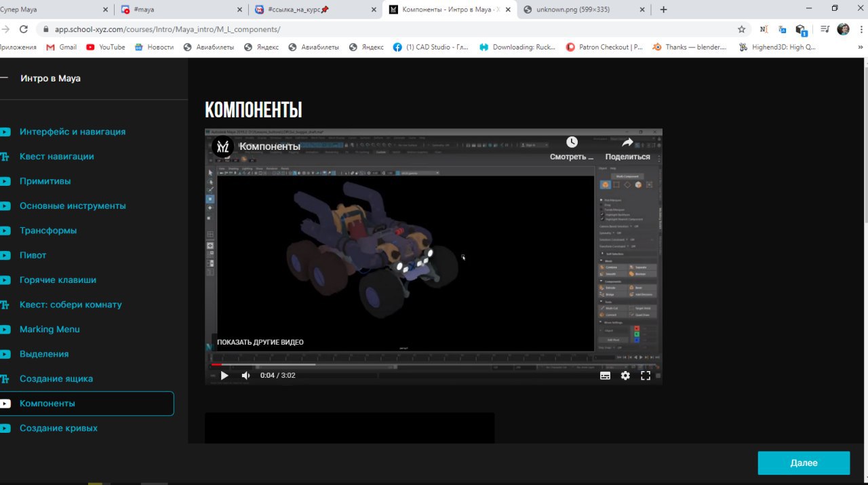
Task: Mute the video player volume
Action: pos(245,375)
